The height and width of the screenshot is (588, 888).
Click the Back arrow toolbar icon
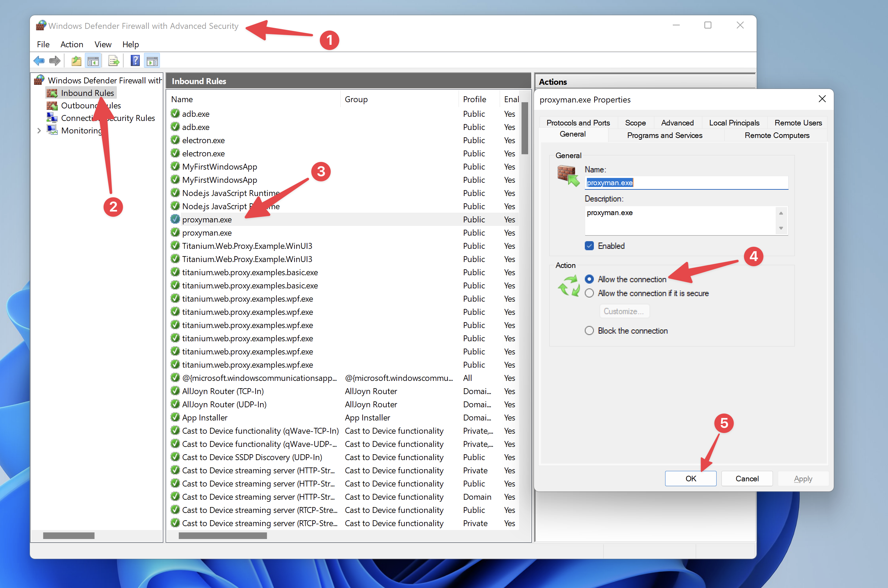[39, 60]
